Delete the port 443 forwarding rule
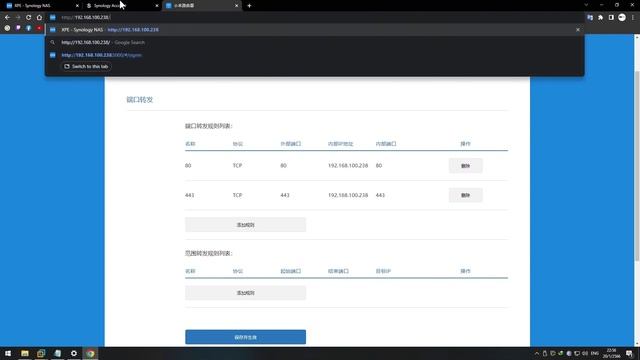This screenshot has width=640, height=360. (465, 195)
